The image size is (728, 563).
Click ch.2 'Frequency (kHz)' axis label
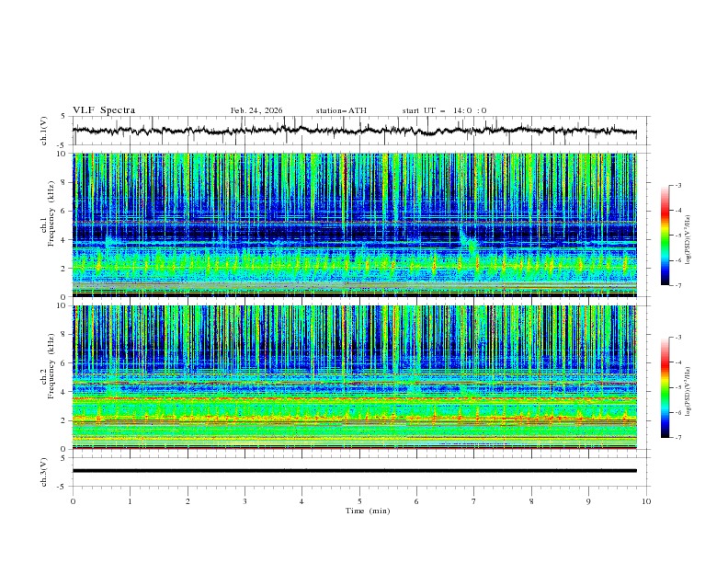point(51,366)
